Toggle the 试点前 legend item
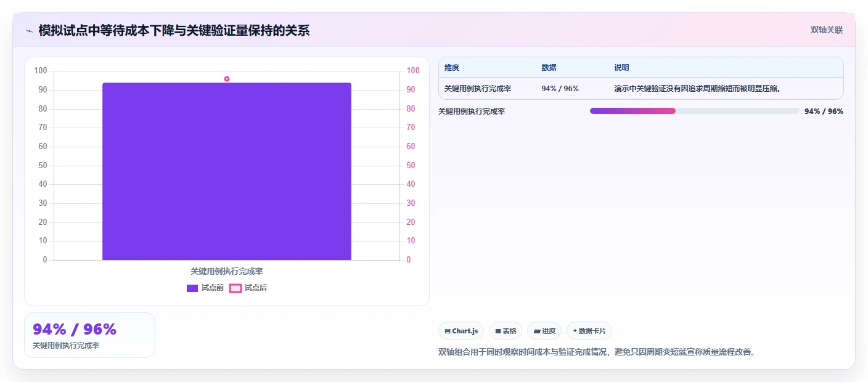The height and width of the screenshot is (382, 868). (x=205, y=288)
